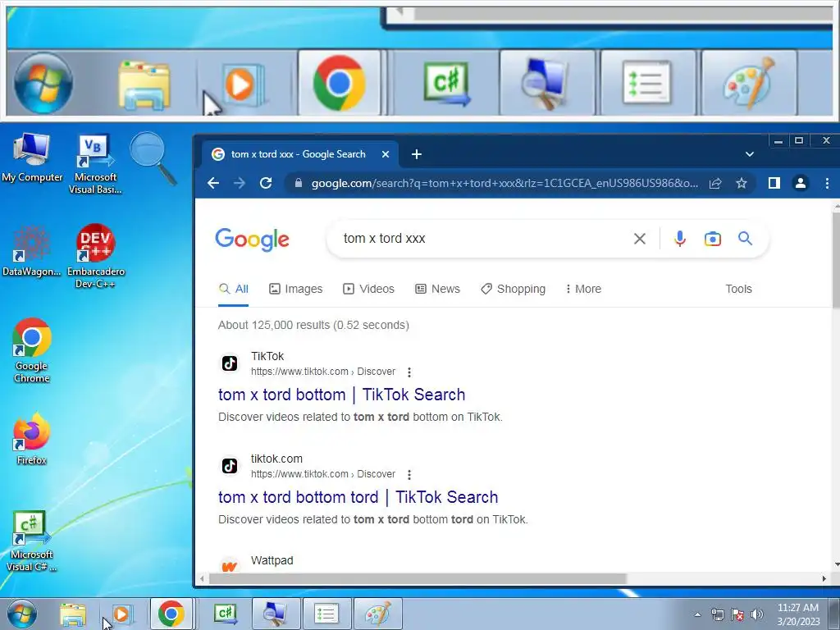This screenshot has width=840, height=630.
Task: Bookmark this page with the star icon
Action: click(742, 183)
